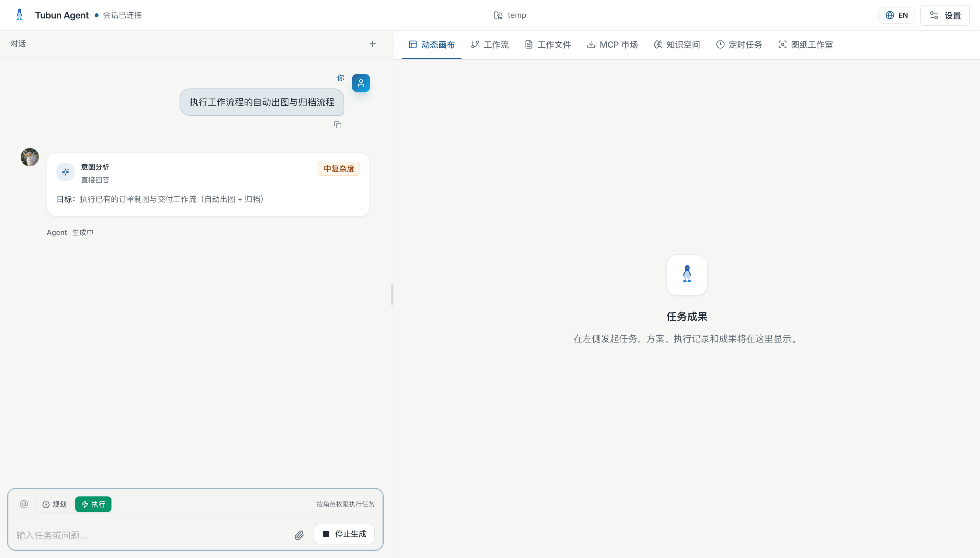This screenshot has width=980, height=558.
Task: Click the message bubble 执行工作流程的自动出图与归档流程
Action: [262, 102]
